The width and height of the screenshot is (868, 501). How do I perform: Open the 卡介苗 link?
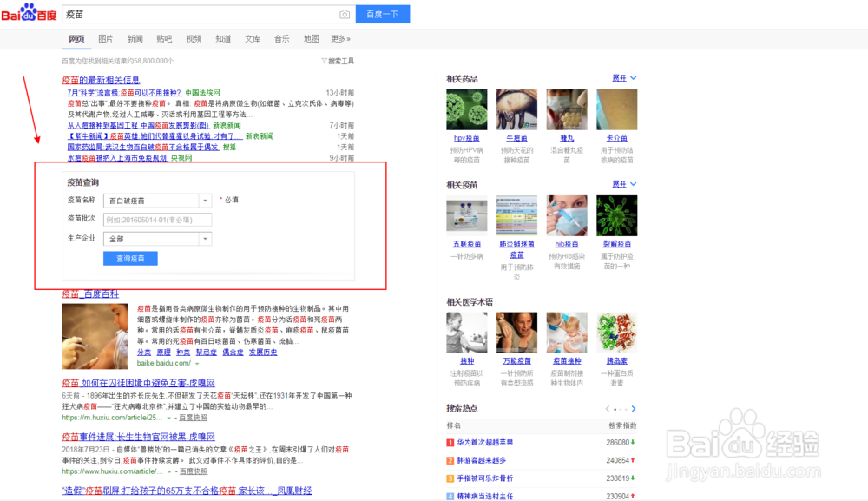616,138
